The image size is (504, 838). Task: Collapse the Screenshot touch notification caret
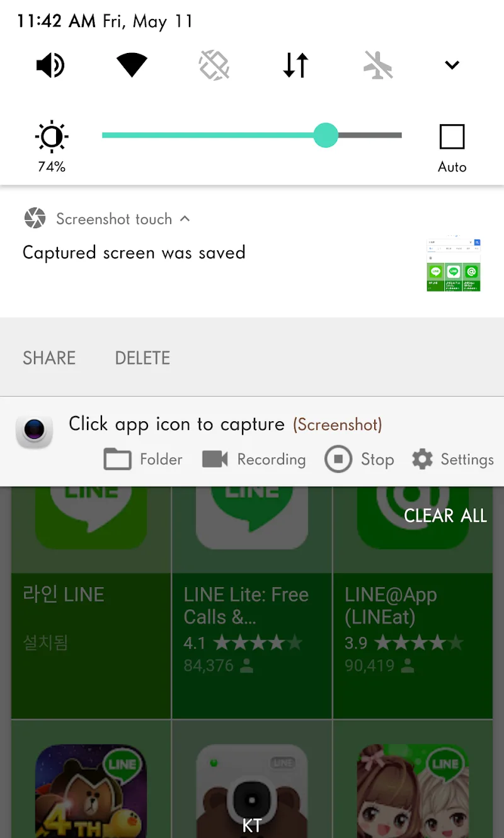(x=185, y=219)
